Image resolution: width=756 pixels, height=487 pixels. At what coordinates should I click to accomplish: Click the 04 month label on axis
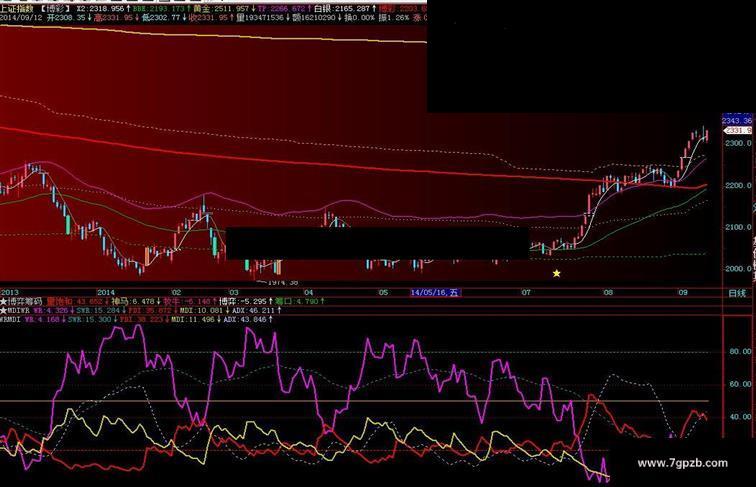309,292
